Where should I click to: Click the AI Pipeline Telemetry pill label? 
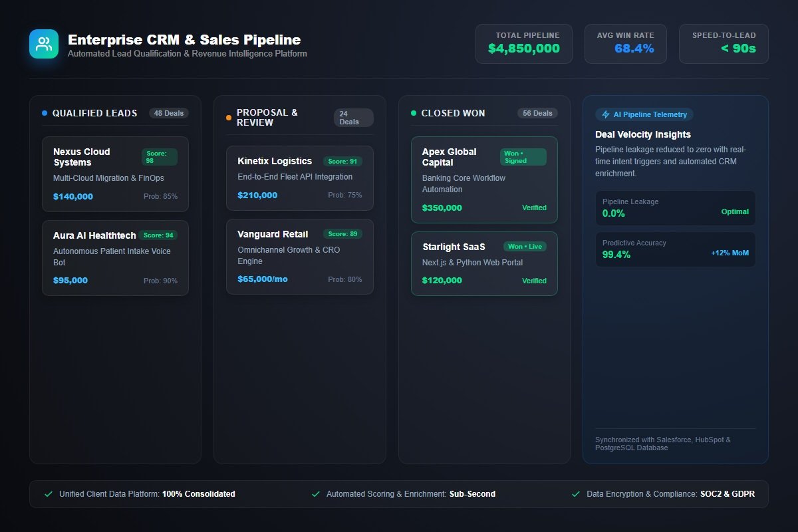(x=644, y=114)
